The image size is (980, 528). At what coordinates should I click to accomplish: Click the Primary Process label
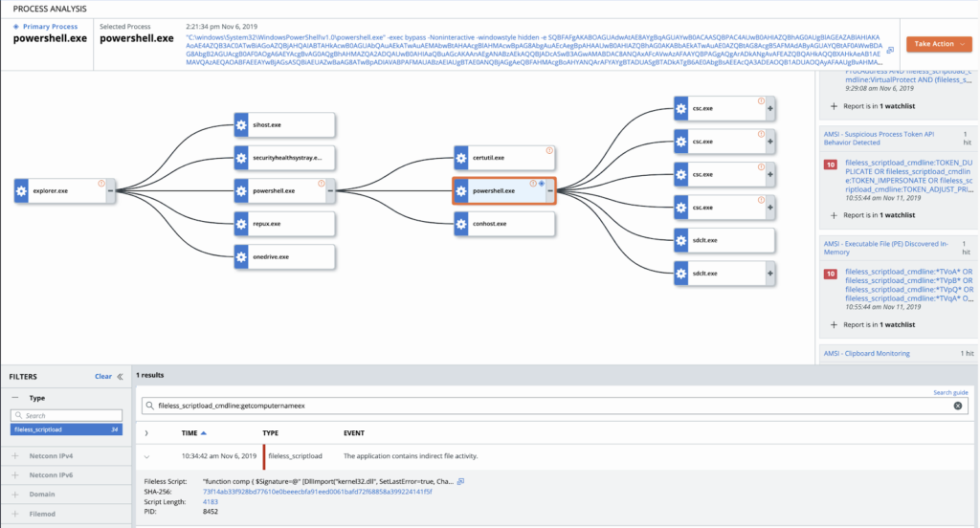[50, 27]
